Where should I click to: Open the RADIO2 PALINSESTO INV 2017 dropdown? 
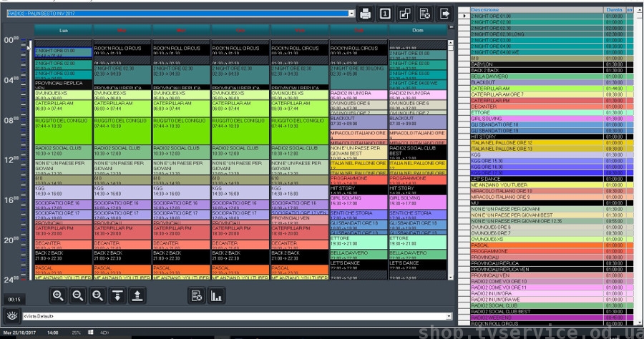click(x=351, y=14)
